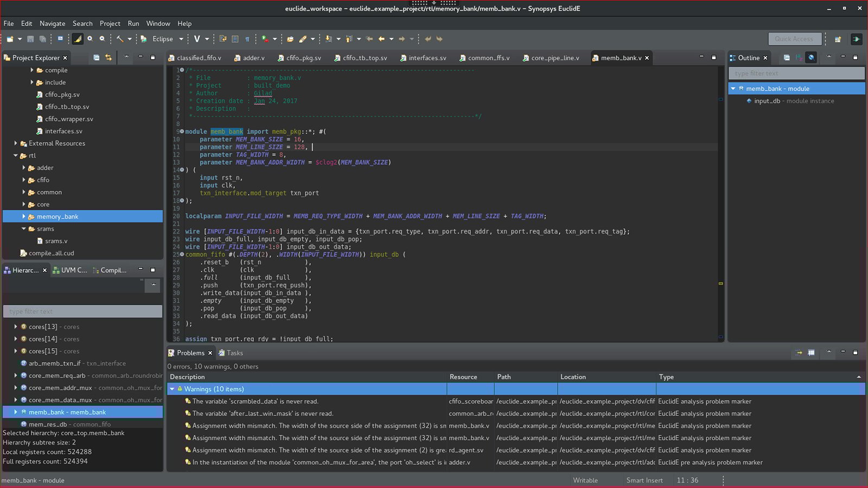Viewport: 868px width, 488px height.
Task: Click the Quick Access field
Action: [x=794, y=39]
